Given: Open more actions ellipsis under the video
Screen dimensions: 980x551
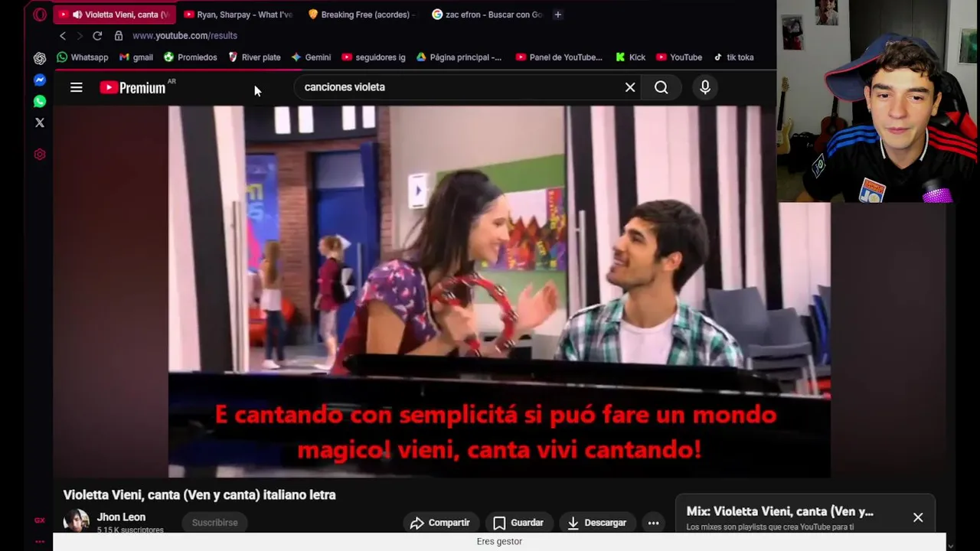Looking at the screenshot, I should coord(653,523).
